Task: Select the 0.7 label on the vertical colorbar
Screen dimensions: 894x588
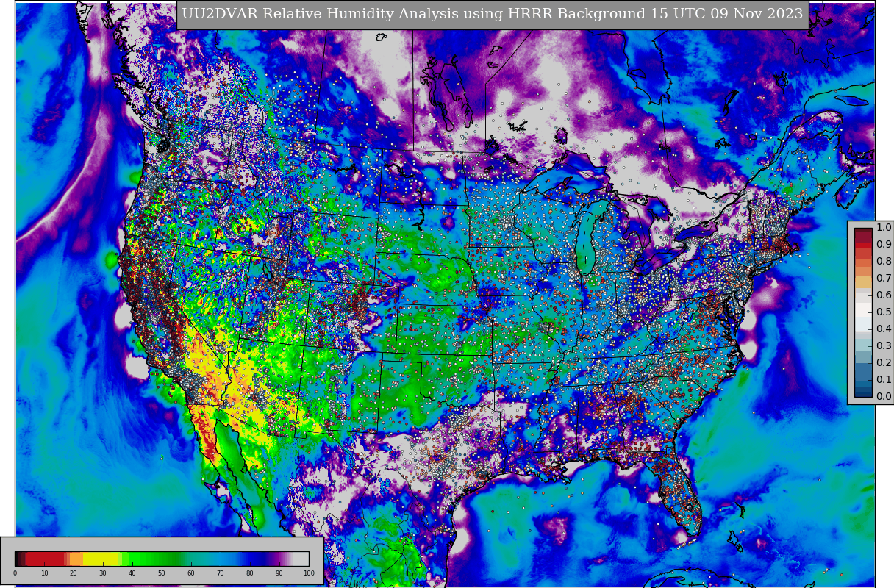Action: (883, 279)
